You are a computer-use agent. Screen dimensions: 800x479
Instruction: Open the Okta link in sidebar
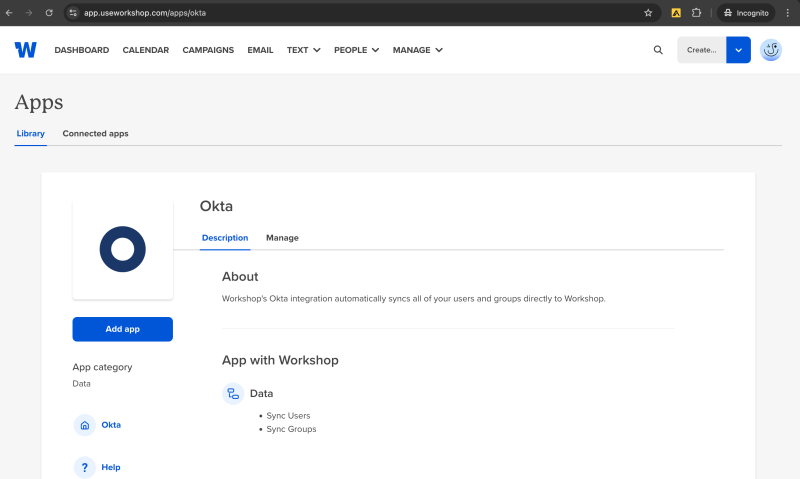111,425
